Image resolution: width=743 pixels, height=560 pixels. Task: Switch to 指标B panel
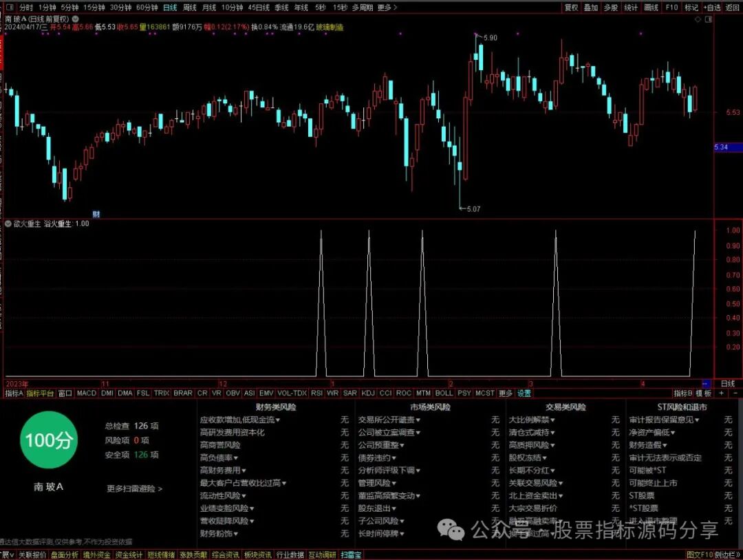(683, 394)
